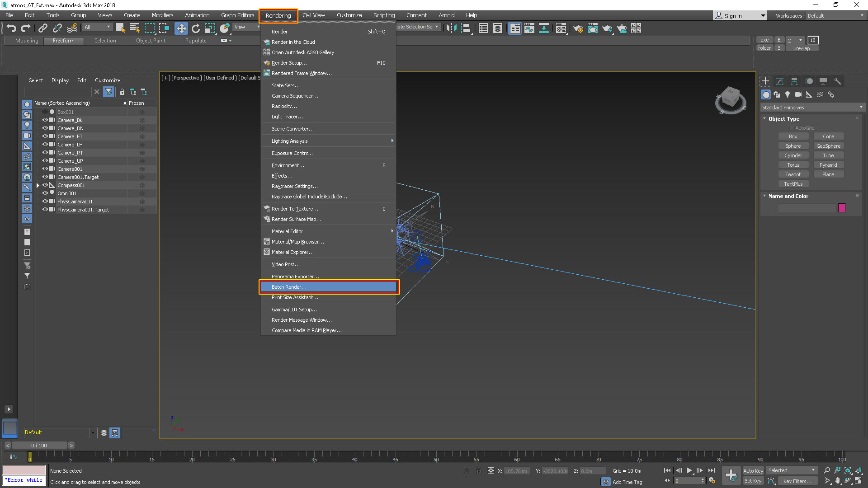868x488 pixels.
Task: Open the Workspaces Default dropdown
Action: 835,16
